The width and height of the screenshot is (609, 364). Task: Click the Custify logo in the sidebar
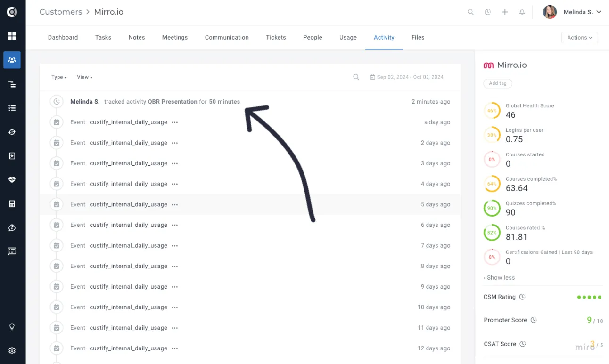(12, 12)
